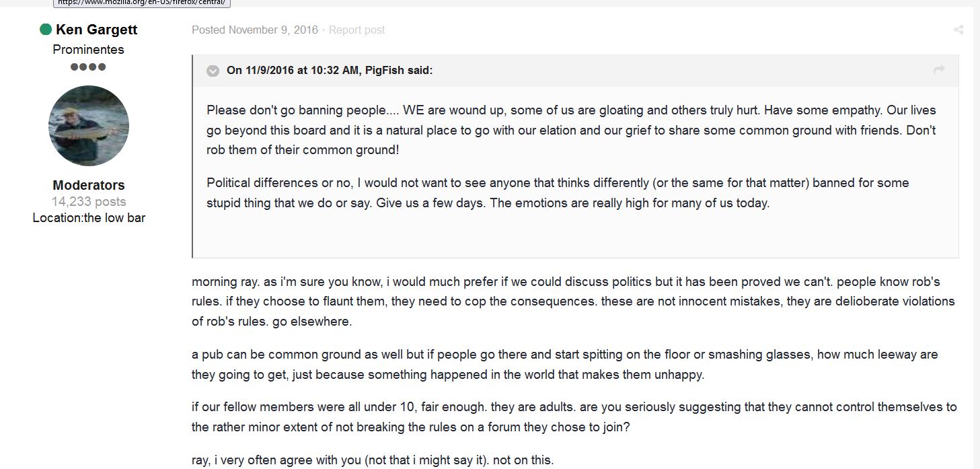Click the share icon for this post

point(958,30)
